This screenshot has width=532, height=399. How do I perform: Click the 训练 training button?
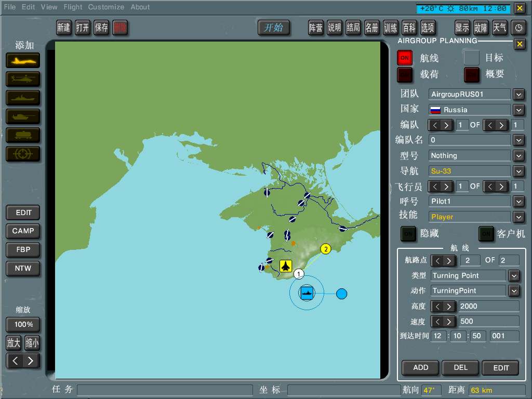[391, 28]
